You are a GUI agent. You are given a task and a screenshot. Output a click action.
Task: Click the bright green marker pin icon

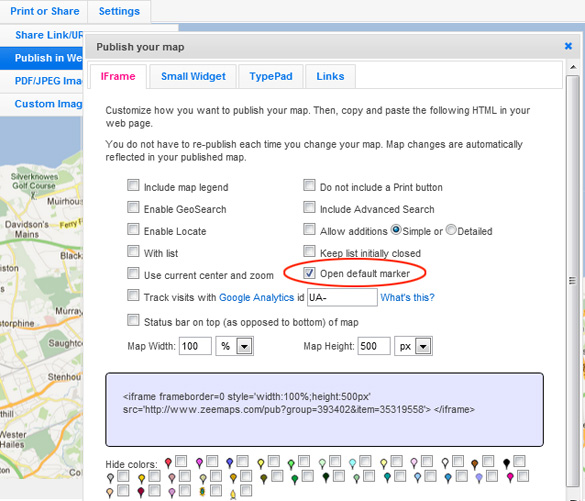coord(291,464)
